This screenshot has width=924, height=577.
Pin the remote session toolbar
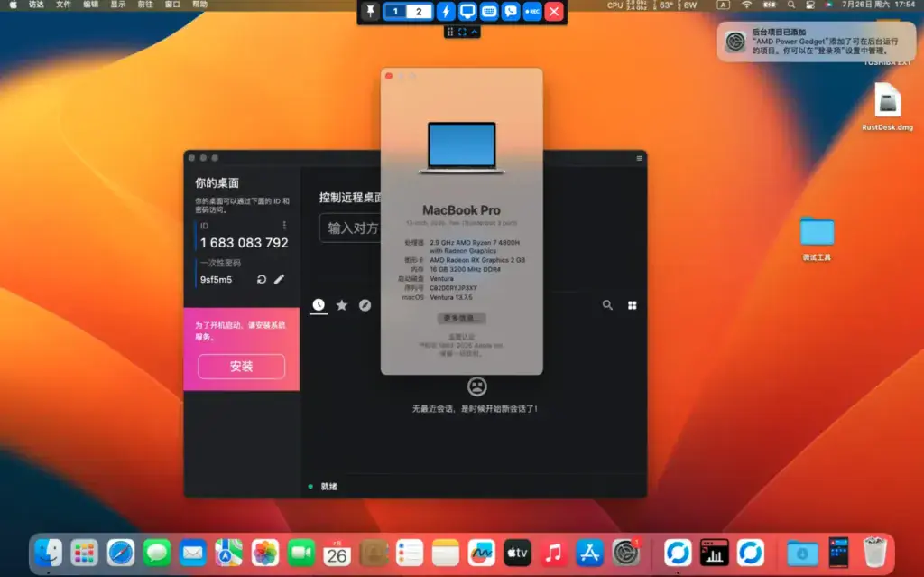370,11
